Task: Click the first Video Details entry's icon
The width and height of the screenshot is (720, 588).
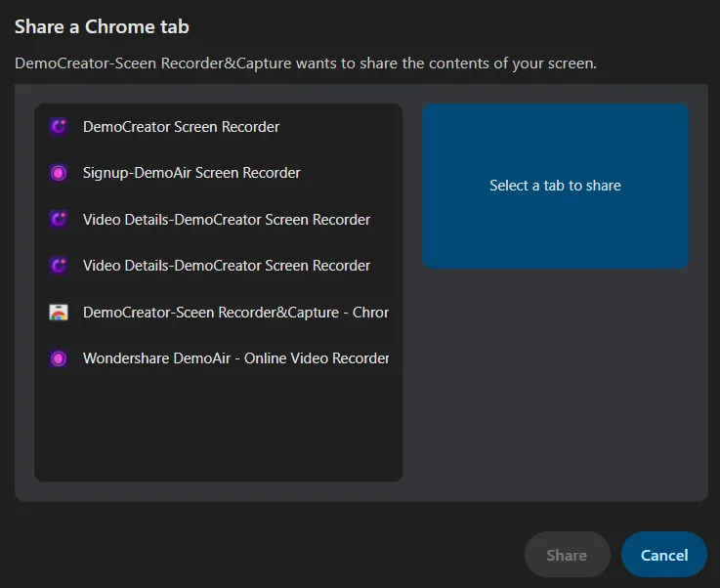Action: coord(59,220)
